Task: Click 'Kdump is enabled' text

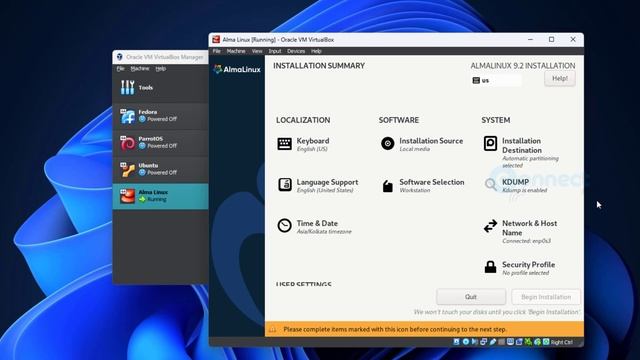Action: coord(524,191)
